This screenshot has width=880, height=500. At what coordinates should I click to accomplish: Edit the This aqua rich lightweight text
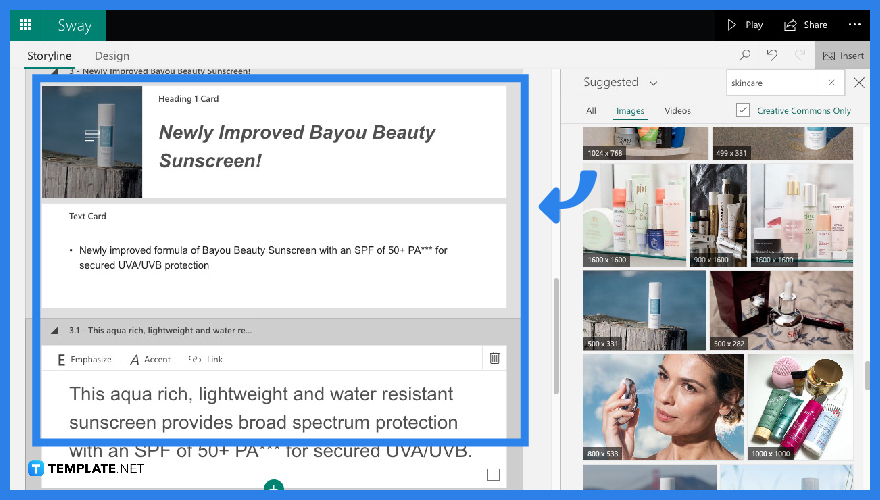click(x=270, y=422)
